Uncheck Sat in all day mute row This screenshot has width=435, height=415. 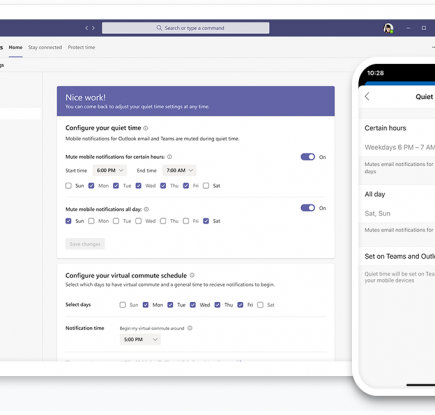[206, 221]
